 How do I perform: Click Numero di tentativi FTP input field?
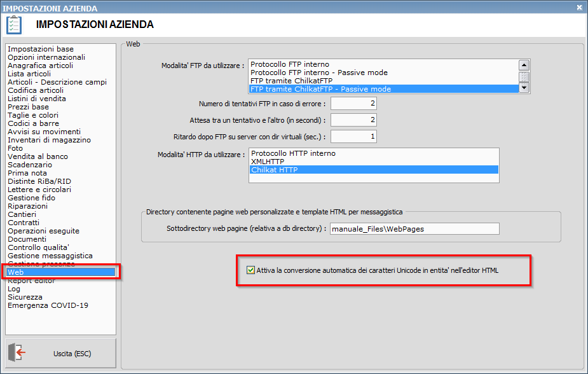coord(353,103)
